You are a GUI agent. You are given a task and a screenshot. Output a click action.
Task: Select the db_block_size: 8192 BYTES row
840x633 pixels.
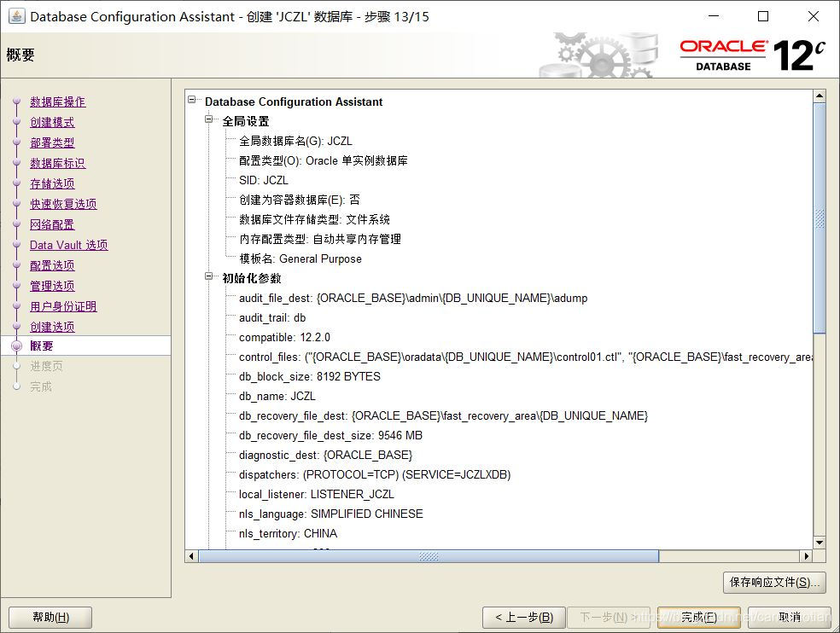click(x=310, y=376)
